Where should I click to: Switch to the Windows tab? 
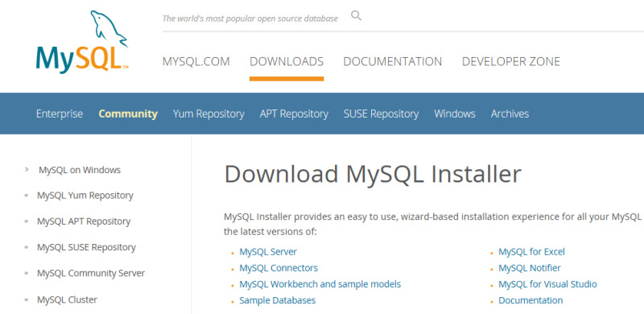[x=455, y=114]
